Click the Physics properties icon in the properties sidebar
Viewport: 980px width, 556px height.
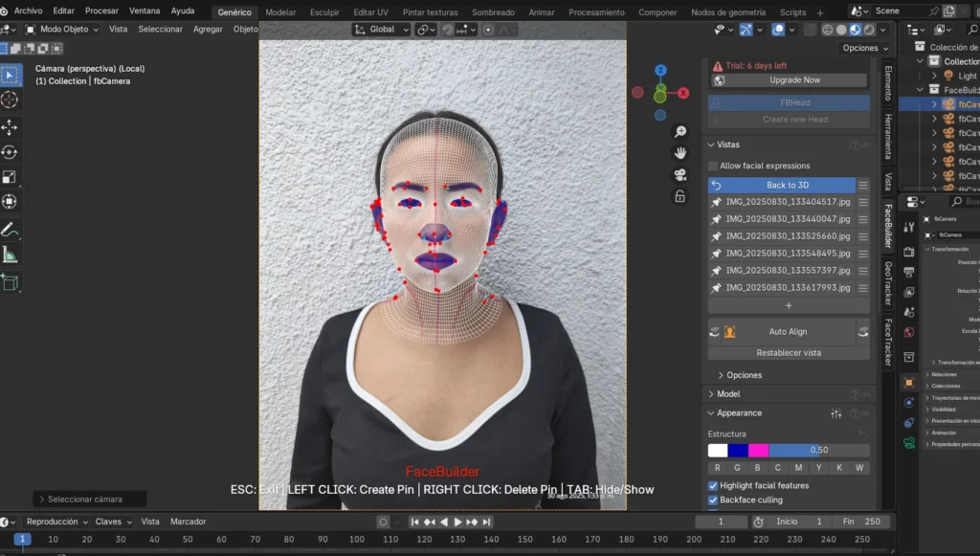point(908,403)
